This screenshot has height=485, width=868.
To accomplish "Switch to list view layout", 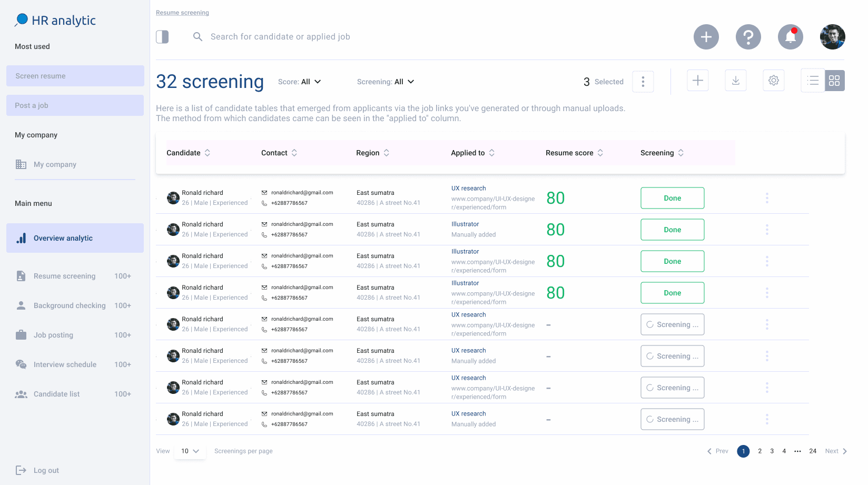I will pyautogui.click(x=813, y=81).
